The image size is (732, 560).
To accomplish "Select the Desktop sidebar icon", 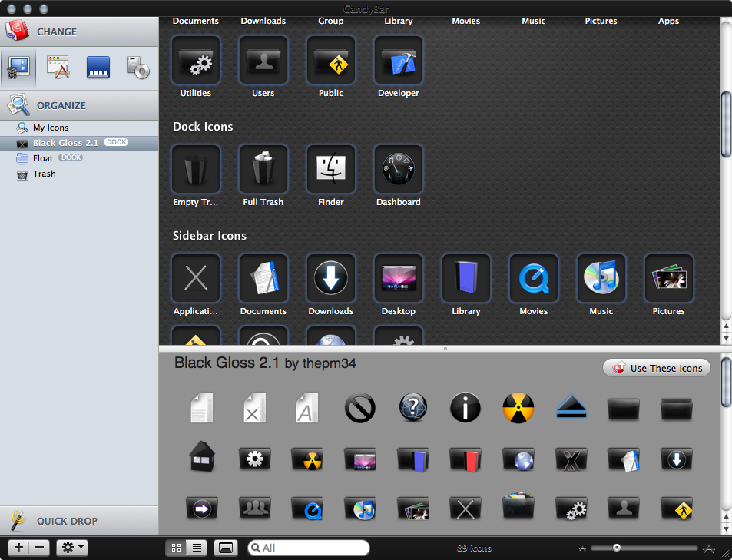I will [x=398, y=278].
